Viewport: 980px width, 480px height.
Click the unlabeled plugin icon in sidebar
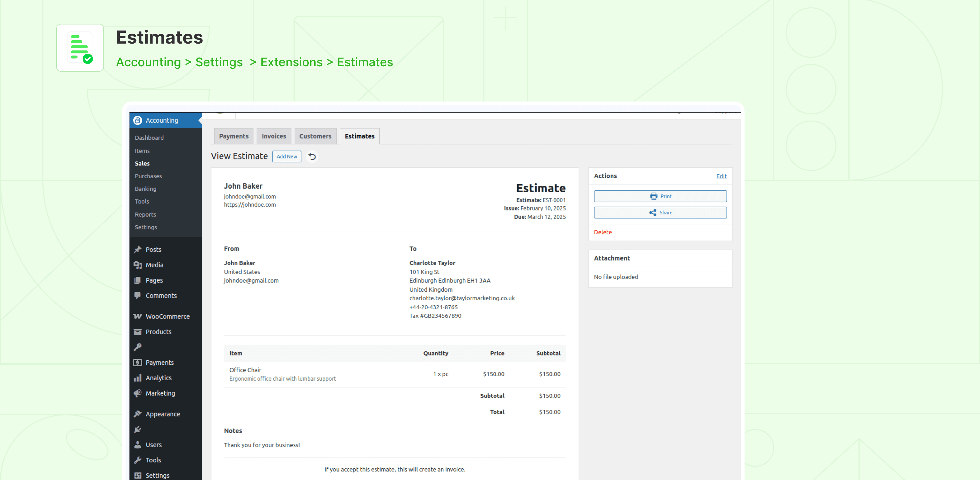pyautogui.click(x=137, y=430)
